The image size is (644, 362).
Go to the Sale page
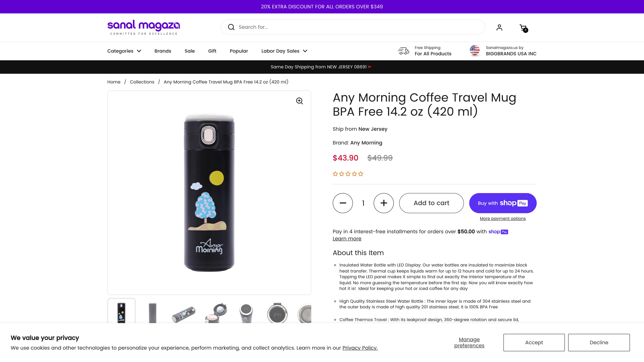(x=190, y=51)
